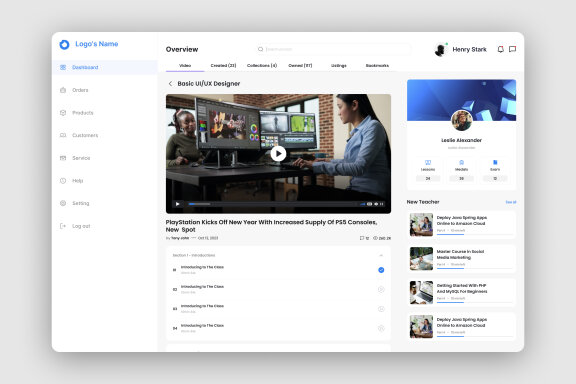Click the Setting gear icon
Image resolution: width=576 pixels, height=384 pixels.
63,203
